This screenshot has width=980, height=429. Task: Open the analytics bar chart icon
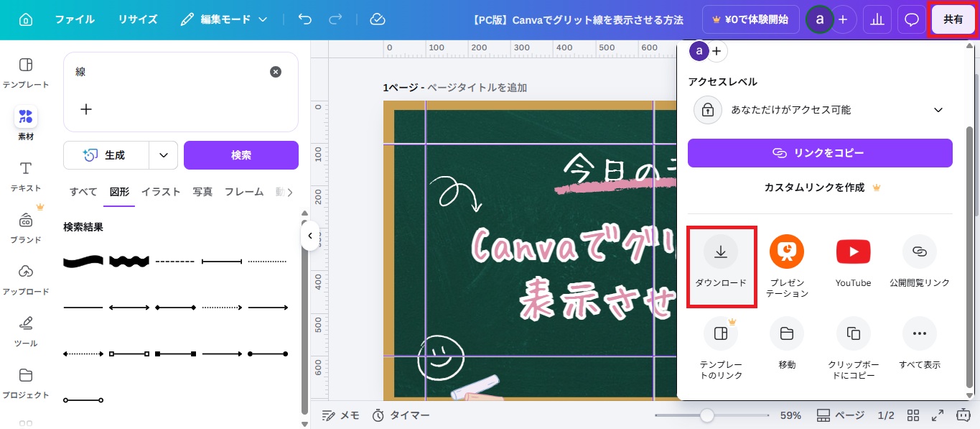[x=877, y=19]
